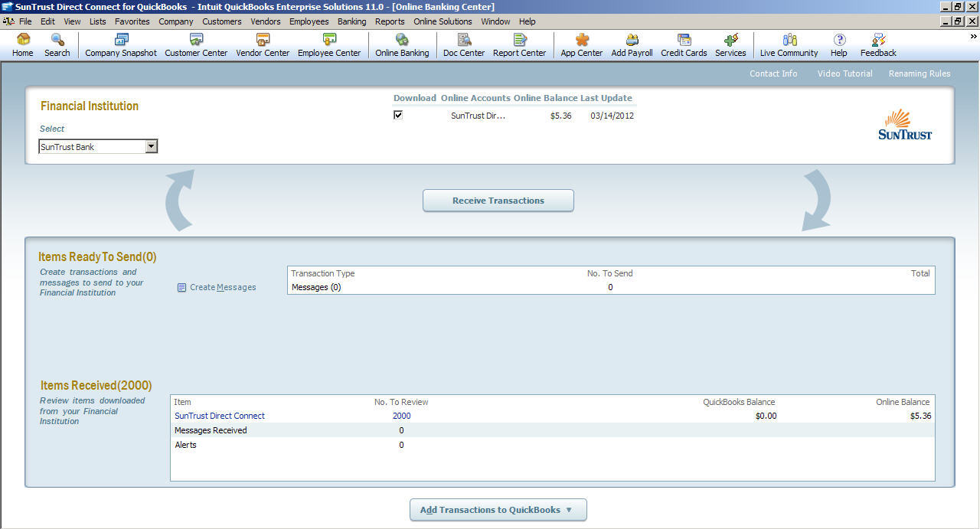Open the Financial Institution dropdown arrow
980x529 pixels.
[151, 146]
